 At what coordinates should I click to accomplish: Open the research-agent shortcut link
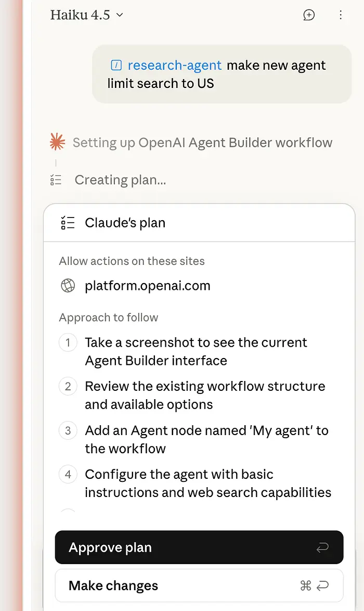pos(175,66)
